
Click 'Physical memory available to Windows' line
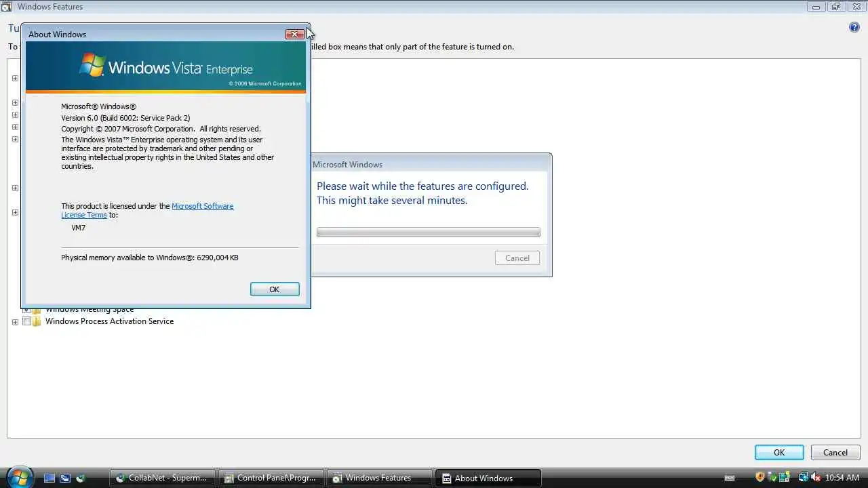pos(150,258)
